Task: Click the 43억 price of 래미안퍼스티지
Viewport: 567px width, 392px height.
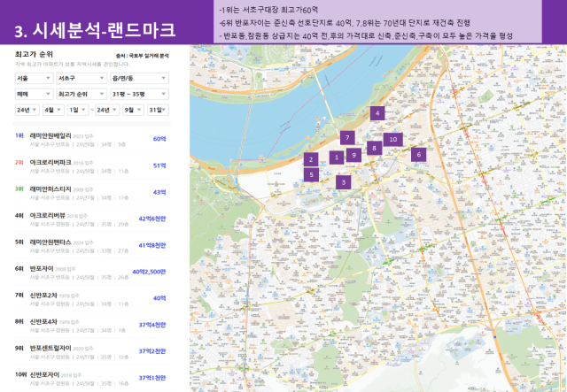Action: coord(159,192)
